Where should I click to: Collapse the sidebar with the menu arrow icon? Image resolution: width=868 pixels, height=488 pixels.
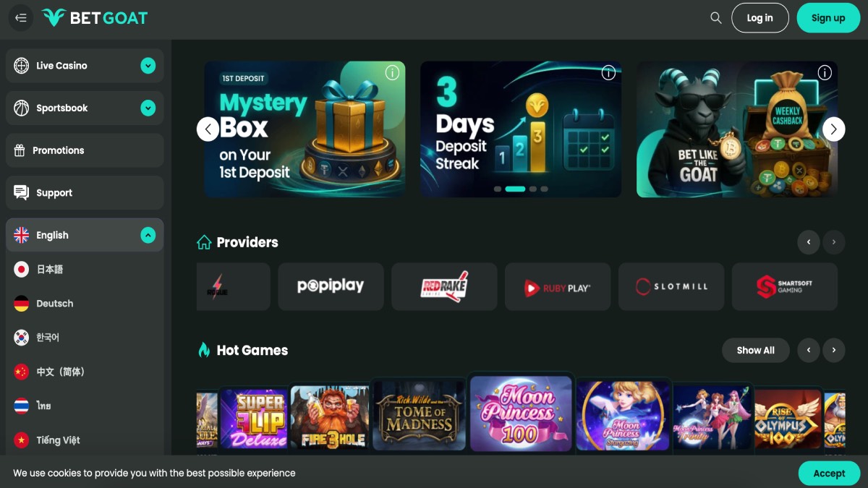click(x=20, y=18)
